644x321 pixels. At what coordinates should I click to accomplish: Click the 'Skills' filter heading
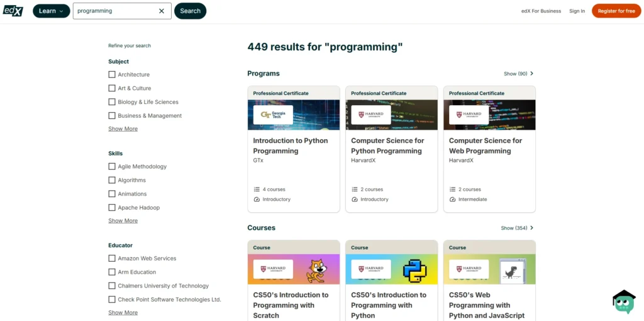click(x=116, y=154)
